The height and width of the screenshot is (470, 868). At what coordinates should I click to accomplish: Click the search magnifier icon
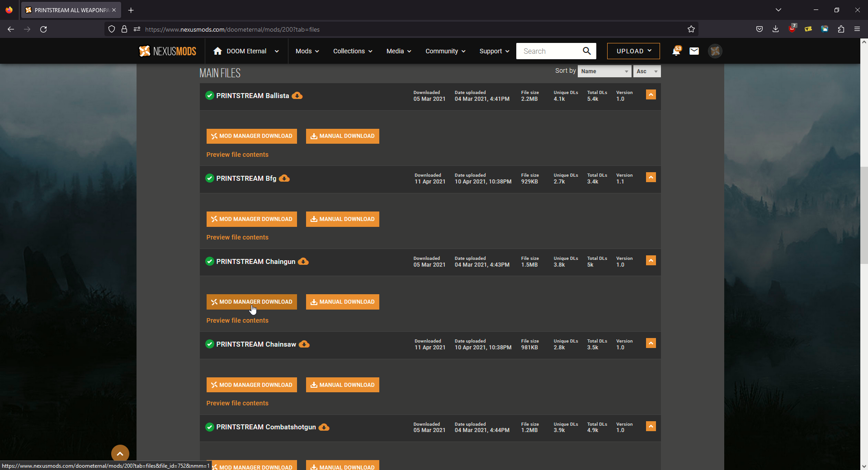[x=587, y=51]
